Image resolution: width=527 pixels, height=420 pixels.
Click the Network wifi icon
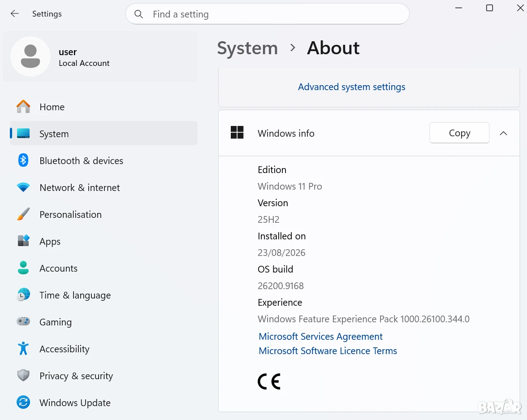click(x=23, y=187)
